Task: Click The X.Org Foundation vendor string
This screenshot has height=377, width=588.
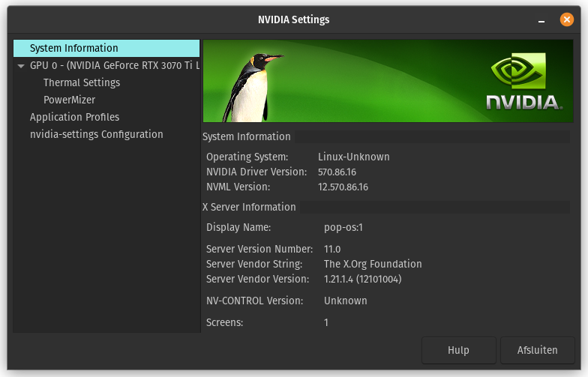Action: pos(373,264)
